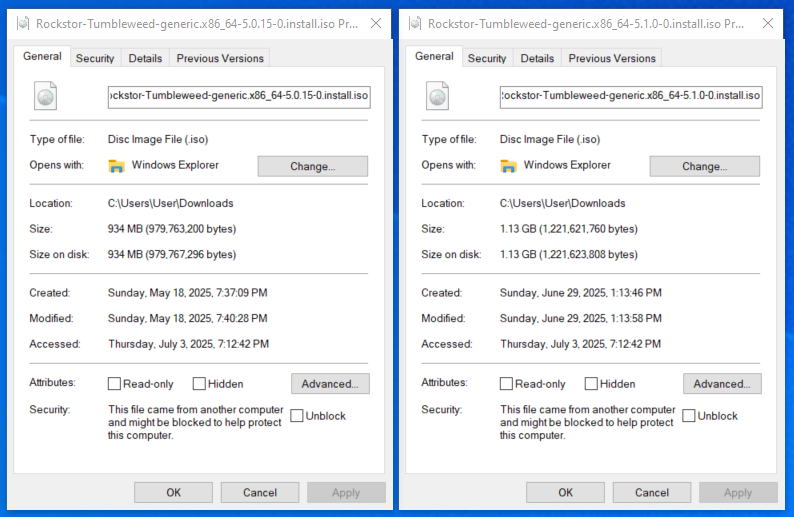The image size is (794, 517).
Task: Close the 5.1.0 properties window
Action: 768,23
